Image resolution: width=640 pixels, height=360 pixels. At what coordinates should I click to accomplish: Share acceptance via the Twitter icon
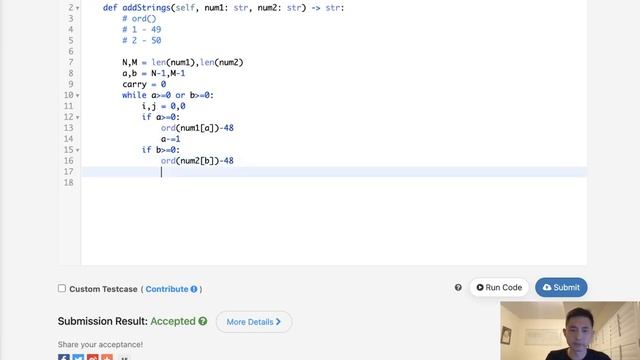coord(78,357)
